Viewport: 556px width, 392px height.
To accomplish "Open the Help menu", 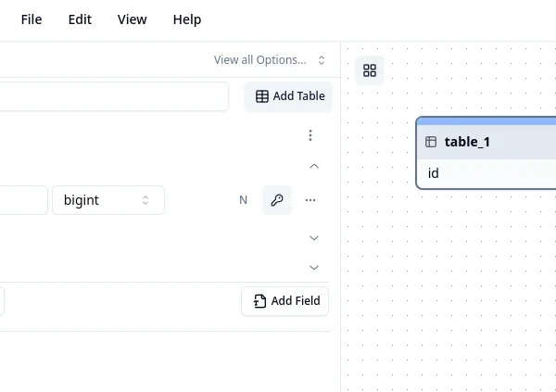I will pyautogui.click(x=186, y=19).
